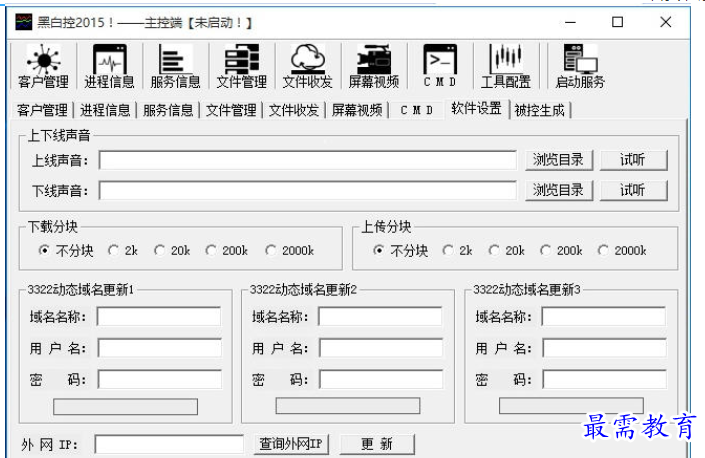Click 密码 field in 3322动态域名更新1
The image size is (705, 458).
159,379
